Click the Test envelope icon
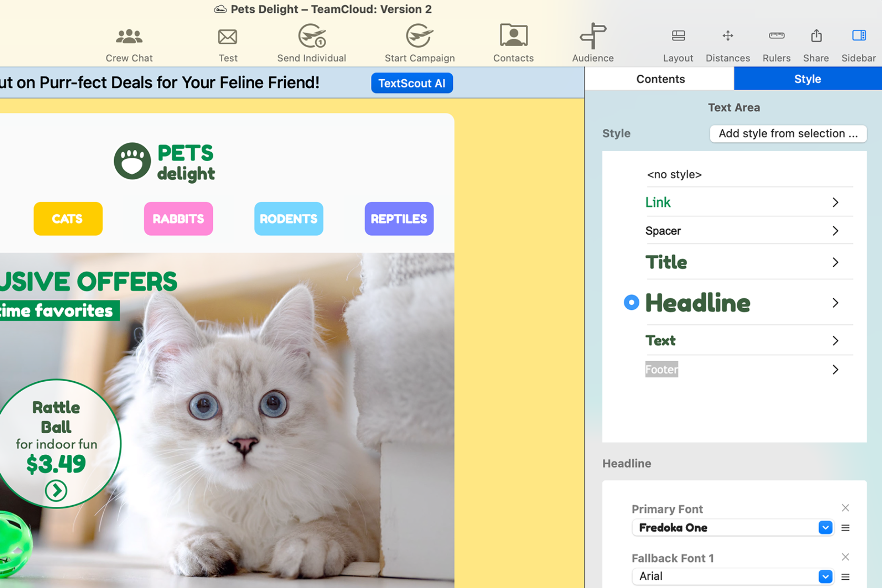 click(x=228, y=37)
